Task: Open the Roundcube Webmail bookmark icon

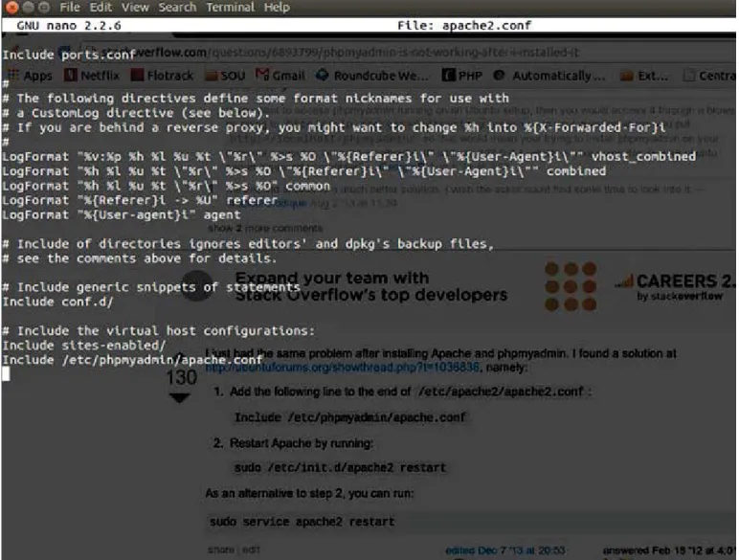Action: [323, 75]
